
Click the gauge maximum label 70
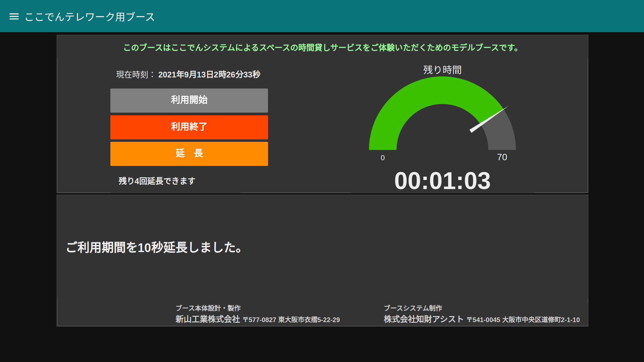click(502, 157)
